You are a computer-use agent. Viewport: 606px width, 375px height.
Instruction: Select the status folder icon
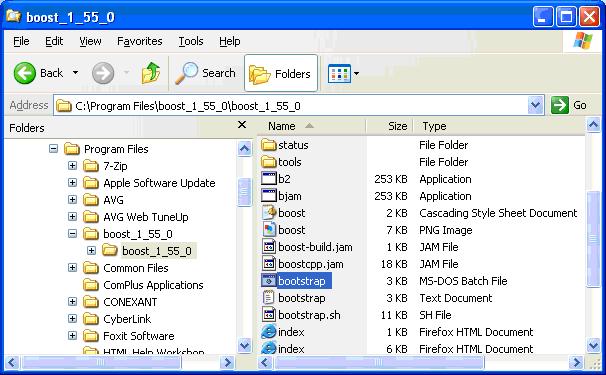[x=269, y=145]
